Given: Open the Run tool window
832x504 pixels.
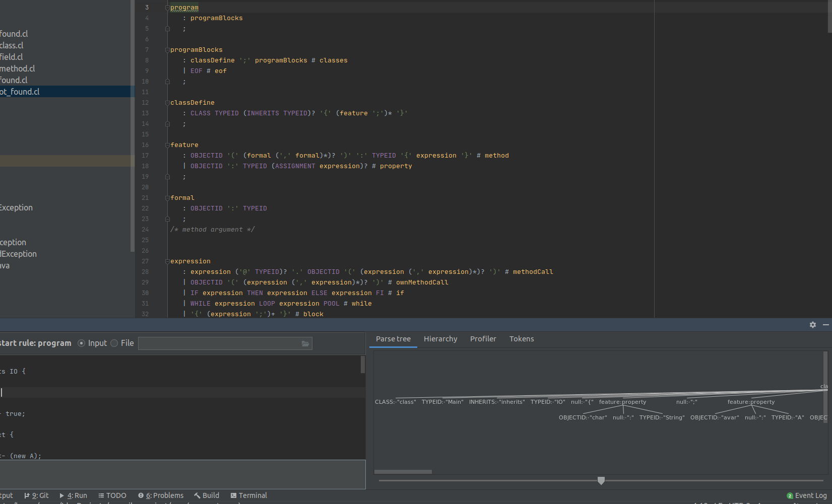Looking at the screenshot, I should point(73,495).
